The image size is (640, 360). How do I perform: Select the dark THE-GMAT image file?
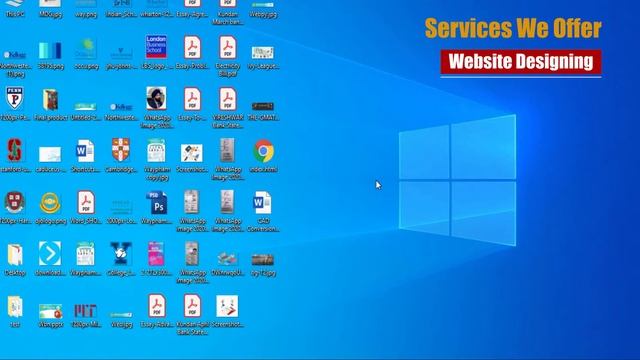click(263, 107)
